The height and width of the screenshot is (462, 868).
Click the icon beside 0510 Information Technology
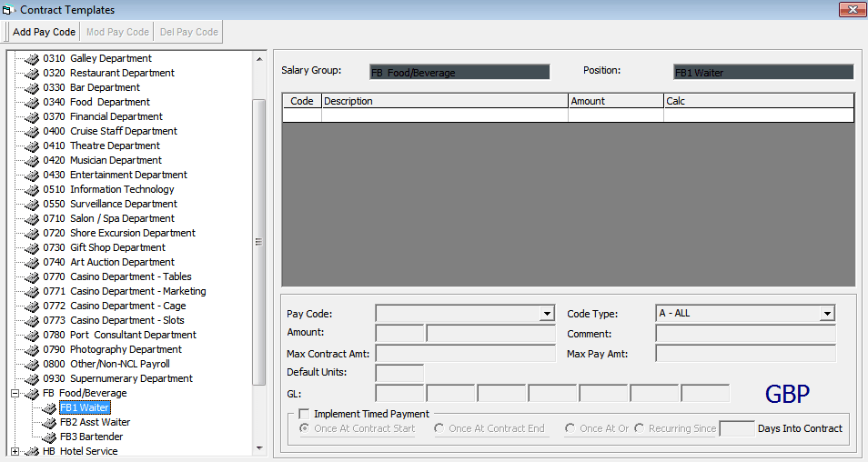coord(32,190)
